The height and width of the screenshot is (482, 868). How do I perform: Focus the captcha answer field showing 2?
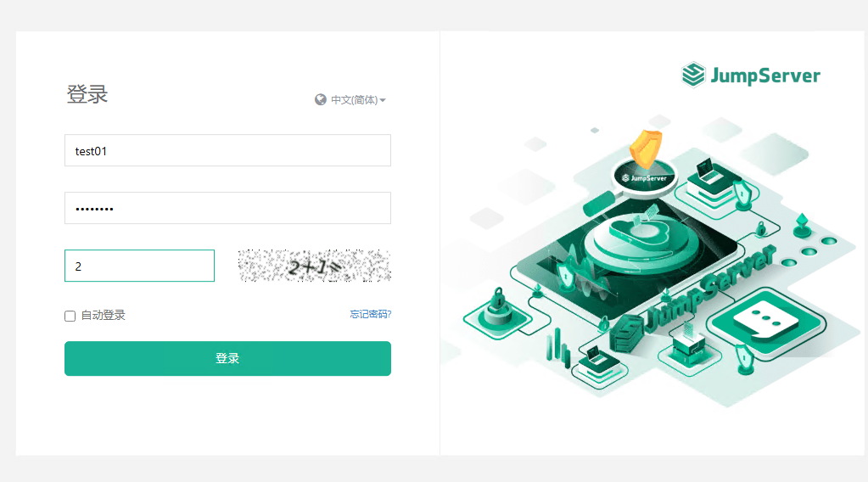139,266
